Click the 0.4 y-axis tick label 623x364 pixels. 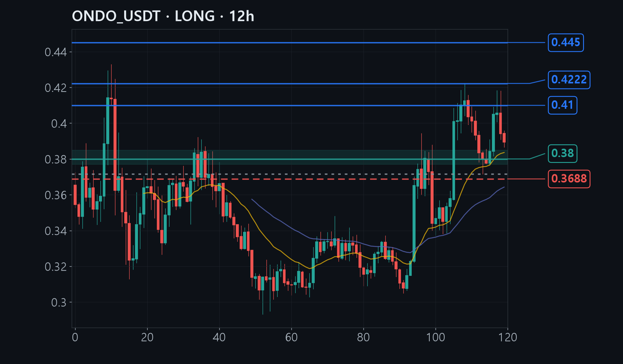click(x=59, y=123)
